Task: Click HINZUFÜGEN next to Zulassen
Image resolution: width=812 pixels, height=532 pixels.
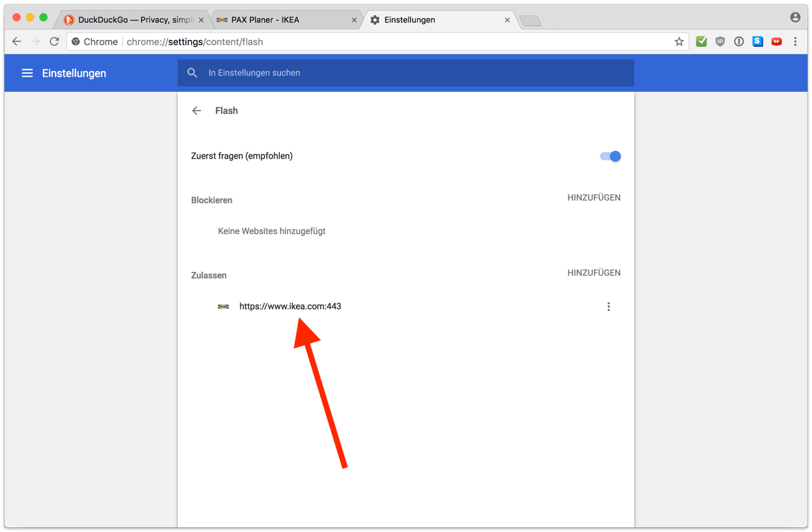Action: point(593,273)
